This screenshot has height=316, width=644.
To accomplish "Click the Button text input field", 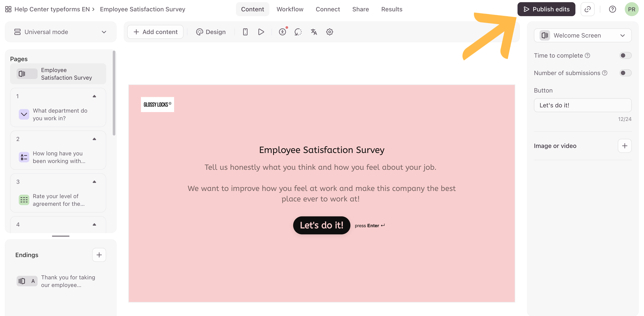I will [x=582, y=105].
